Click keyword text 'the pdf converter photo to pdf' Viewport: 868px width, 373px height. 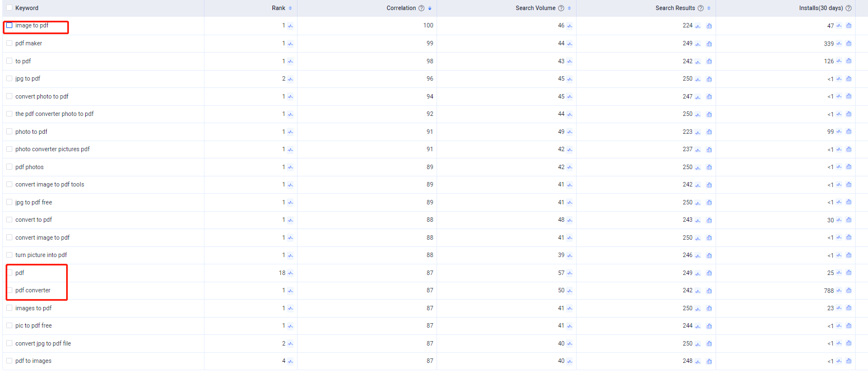54,114
